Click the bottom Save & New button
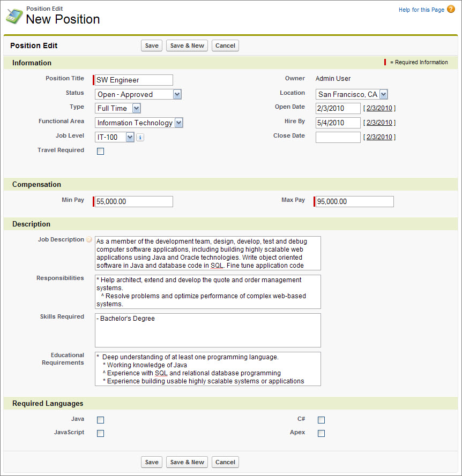Screen dimensions: 462x476 tap(187, 462)
